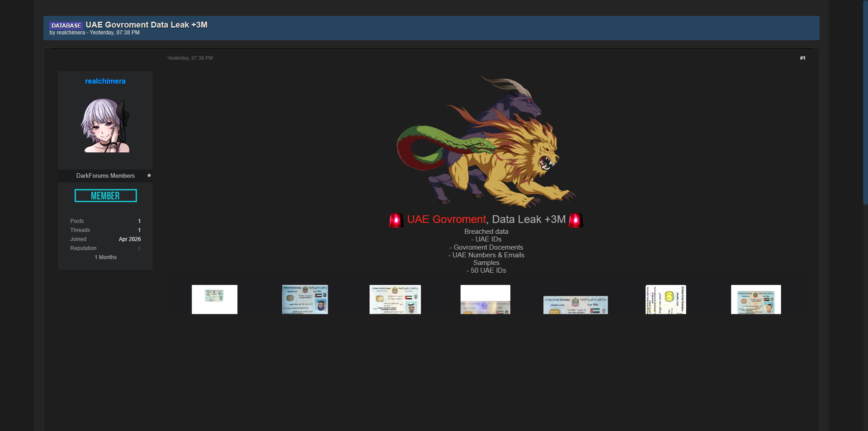This screenshot has height=431, width=868.
Task: Open the last sample thumbnail on the right
Action: [x=756, y=299]
